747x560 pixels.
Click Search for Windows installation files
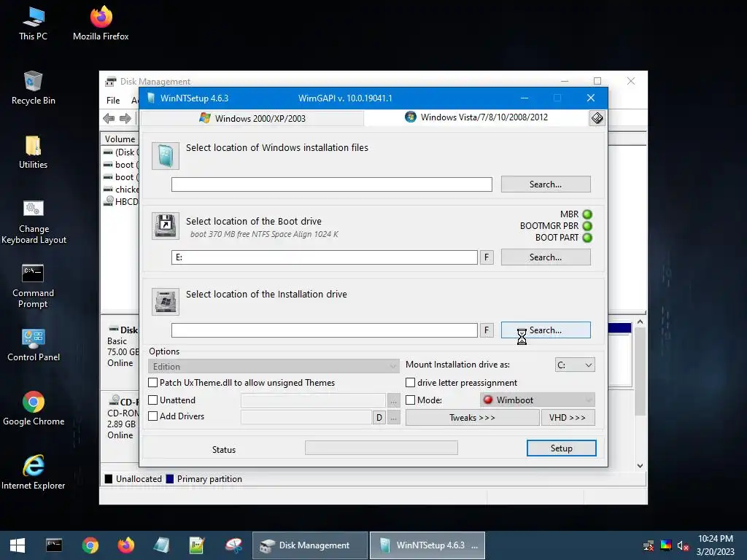point(546,184)
